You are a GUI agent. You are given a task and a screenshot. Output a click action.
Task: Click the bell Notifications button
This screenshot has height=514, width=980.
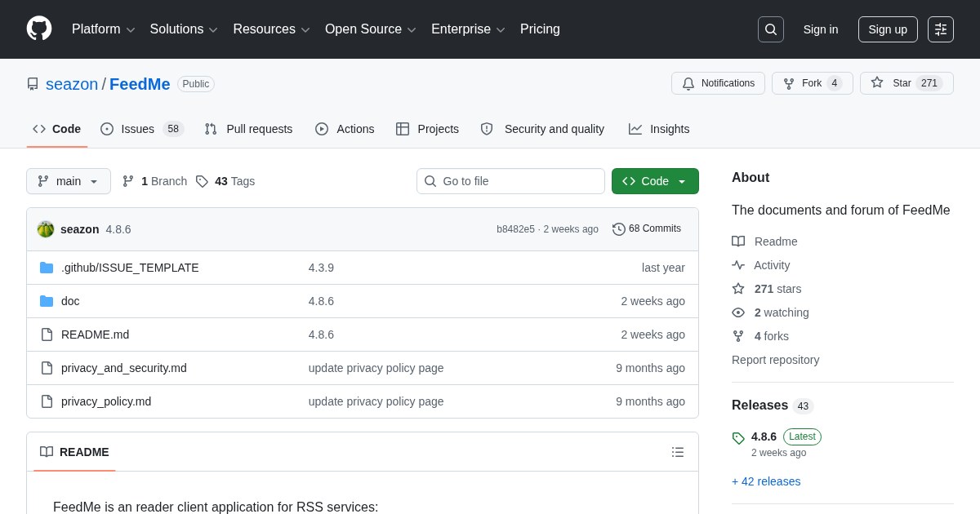click(718, 83)
